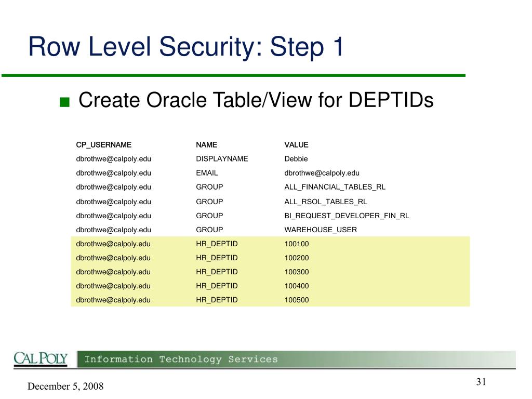Click the CP_USERNAME column header
Image resolution: width=532 pixels, height=399 pixels.
tap(103, 145)
